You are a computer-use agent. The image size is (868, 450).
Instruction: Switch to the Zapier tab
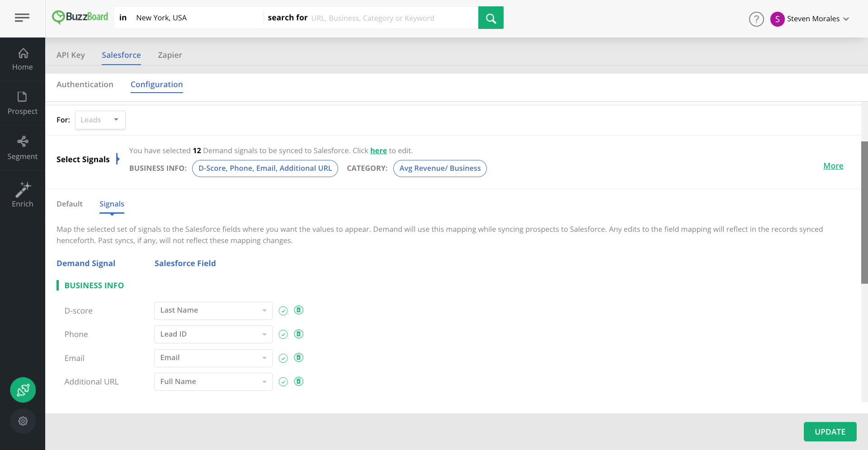170,55
